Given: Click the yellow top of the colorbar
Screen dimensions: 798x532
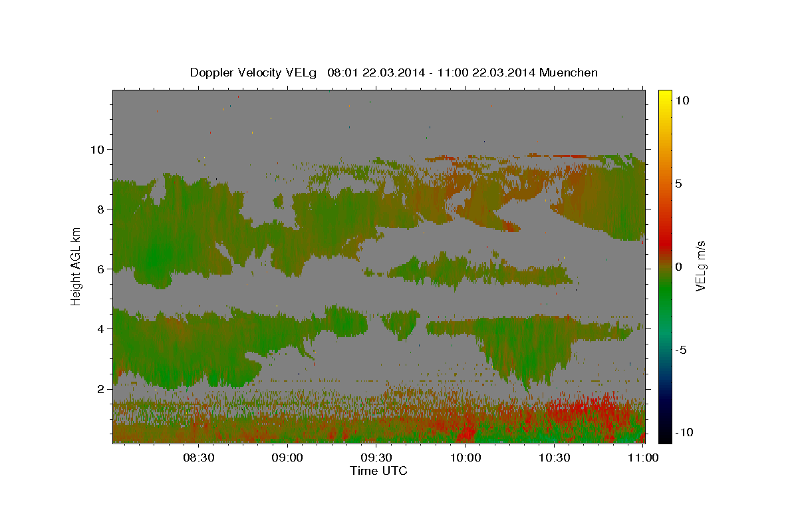Looking at the screenshot, I should (664, 96).
